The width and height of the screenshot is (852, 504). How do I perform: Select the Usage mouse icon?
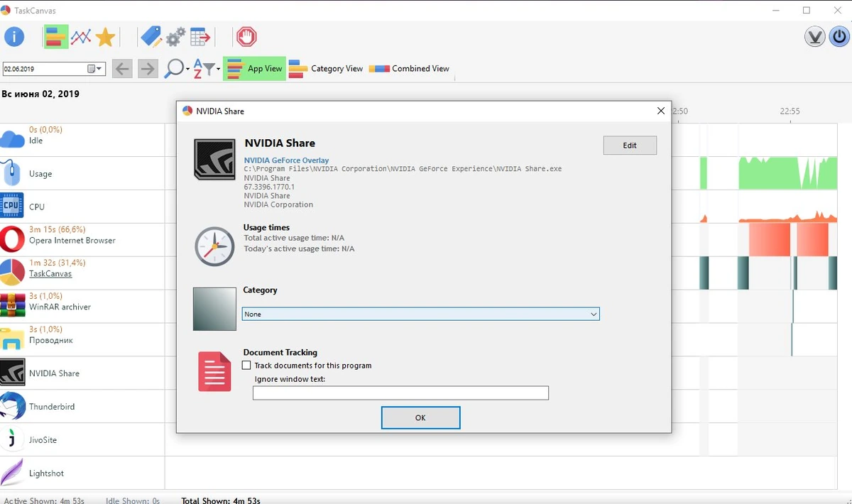(12, 172)
